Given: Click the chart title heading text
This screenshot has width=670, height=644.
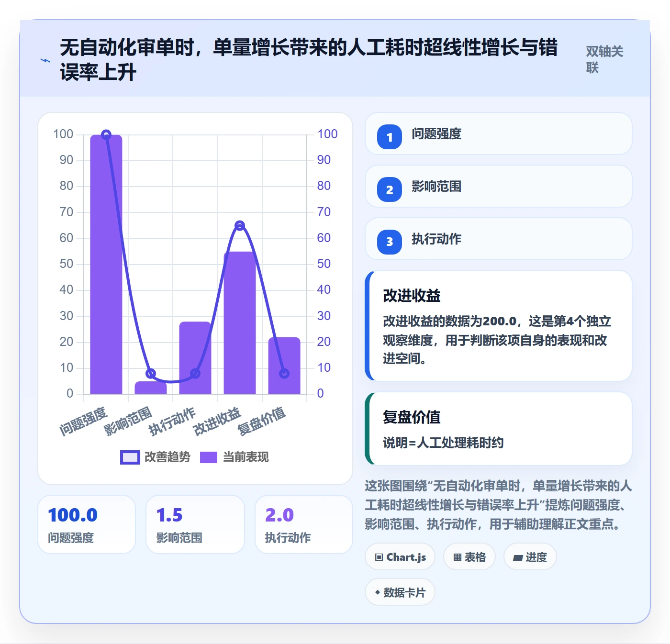Looking at the screenshot, I should (x=309, y=60).
